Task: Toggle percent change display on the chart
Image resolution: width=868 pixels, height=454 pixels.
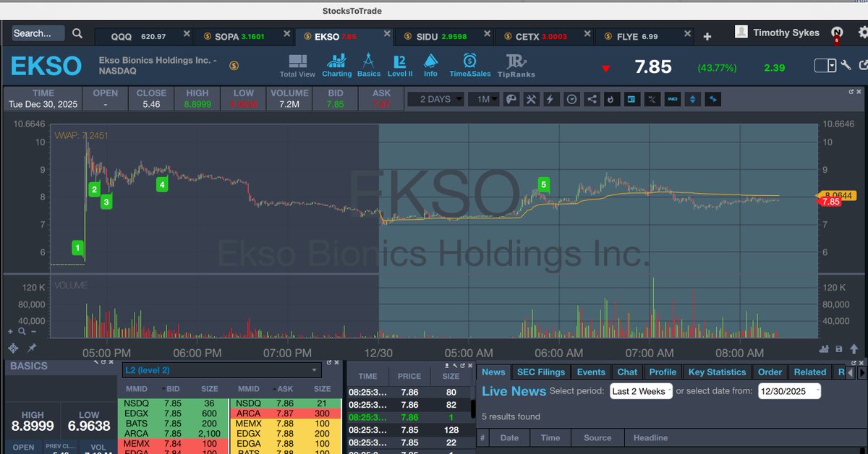Action: pyautogui.click(x=652, y=99)
